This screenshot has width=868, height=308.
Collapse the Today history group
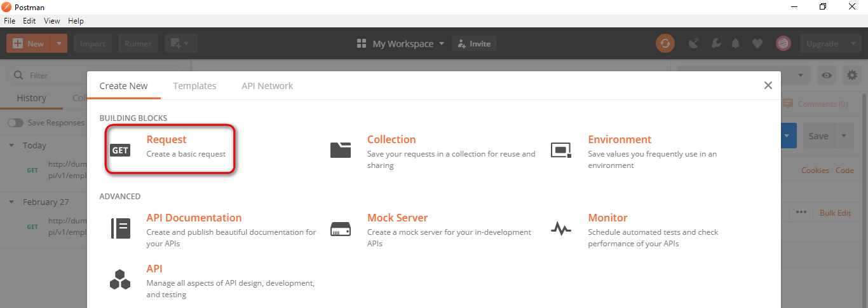pyautogui.click(x=11, y=145)
